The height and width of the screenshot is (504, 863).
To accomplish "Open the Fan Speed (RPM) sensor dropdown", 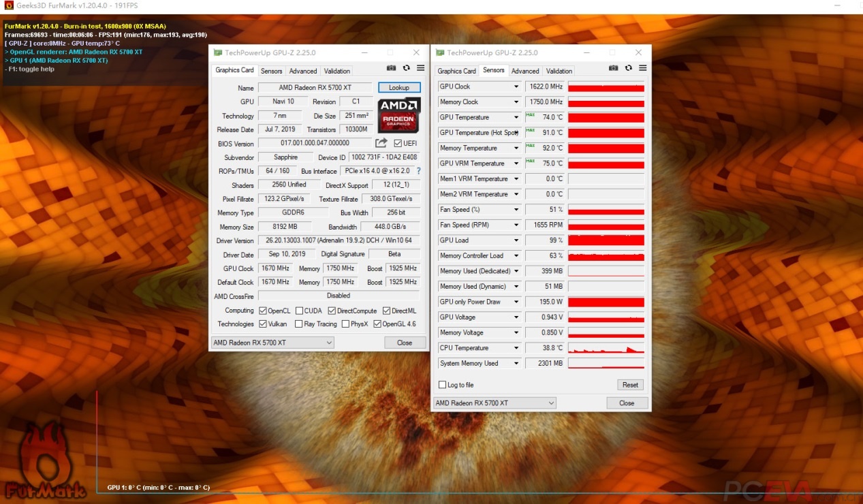I will [516, 225].
